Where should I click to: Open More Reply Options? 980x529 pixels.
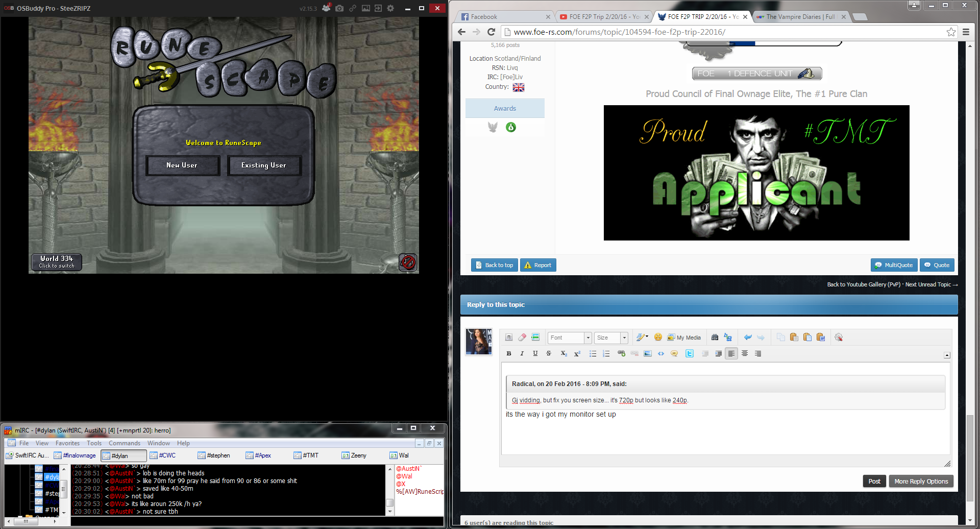pyautogui.click(x=921, y=481)
